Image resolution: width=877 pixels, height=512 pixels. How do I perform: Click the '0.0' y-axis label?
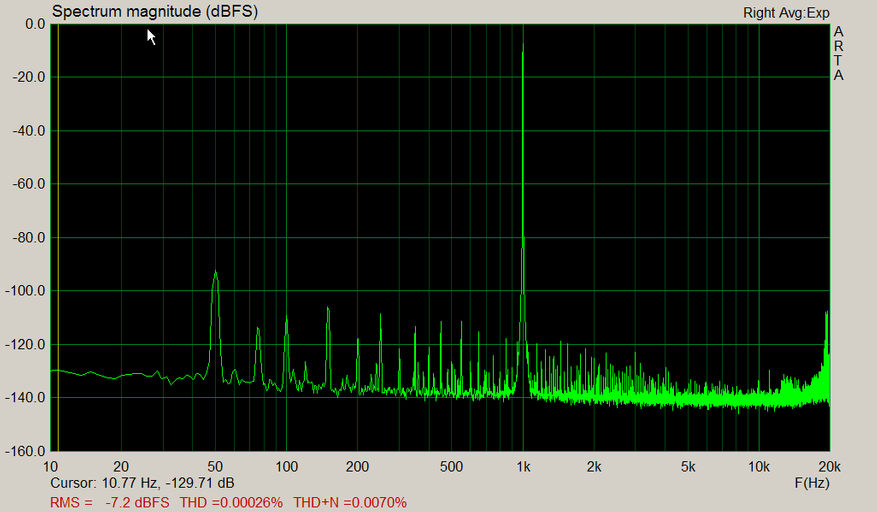pos(35,24)
